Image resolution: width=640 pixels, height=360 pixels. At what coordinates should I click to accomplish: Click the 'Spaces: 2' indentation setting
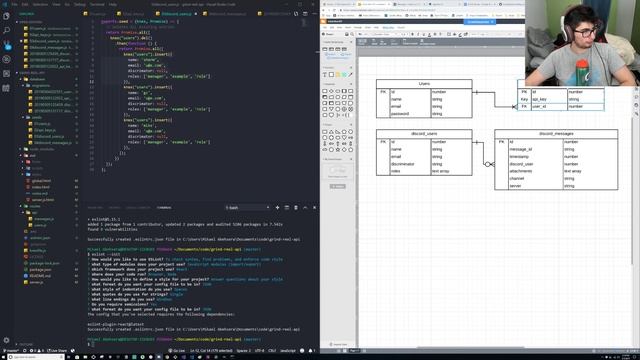coord(244,351)
